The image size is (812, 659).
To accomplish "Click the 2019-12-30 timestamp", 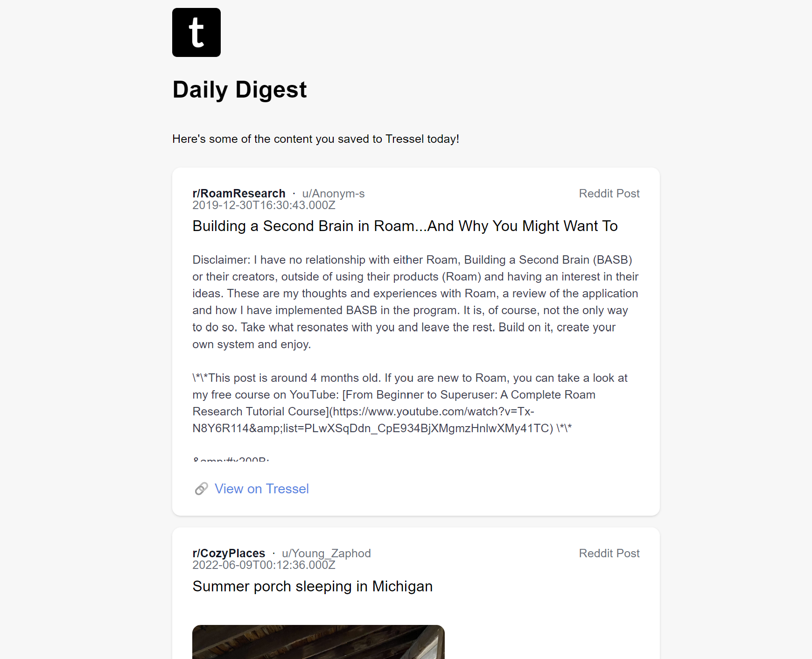I will pos(264,205).
